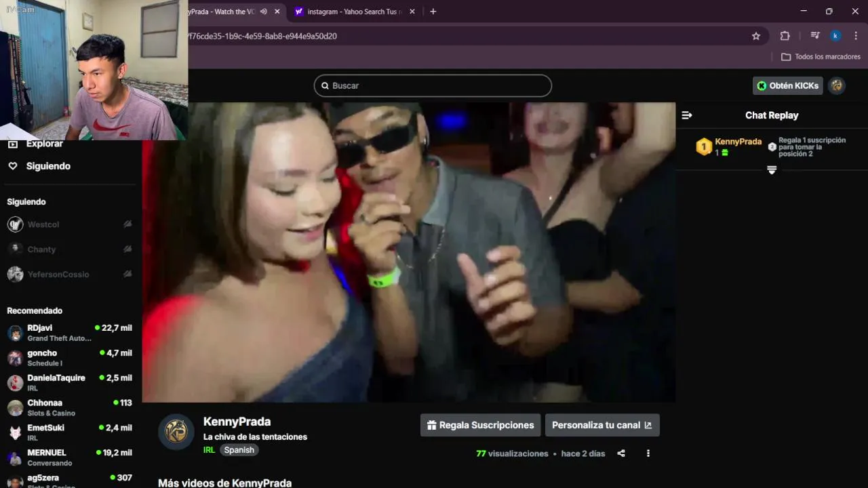868x488 pixels.
Task: Open the browser extensions puzzle icon
Action: pyautogui.click(x=785, y=36)
